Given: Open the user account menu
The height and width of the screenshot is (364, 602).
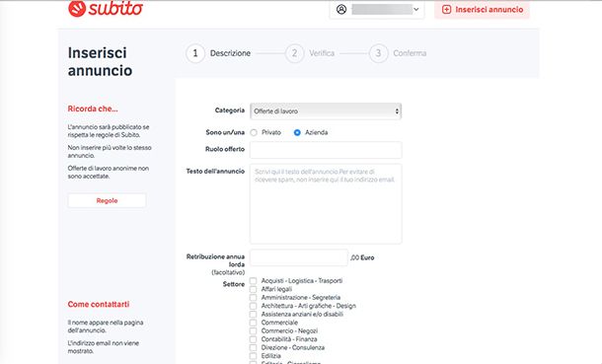Looking at the screenshot, I should (377, 10).
